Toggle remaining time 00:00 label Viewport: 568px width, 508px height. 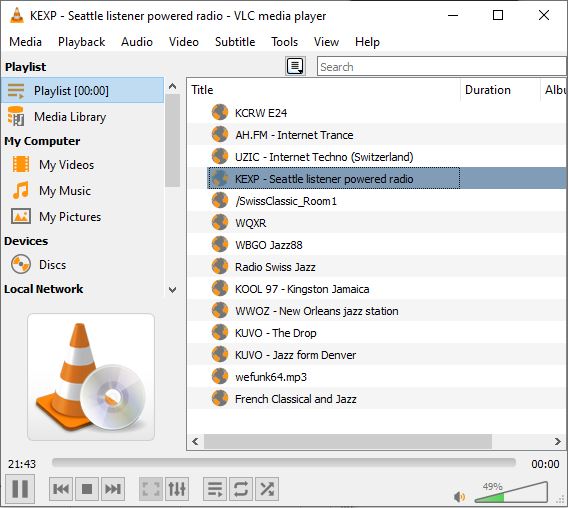pos(545,464)
